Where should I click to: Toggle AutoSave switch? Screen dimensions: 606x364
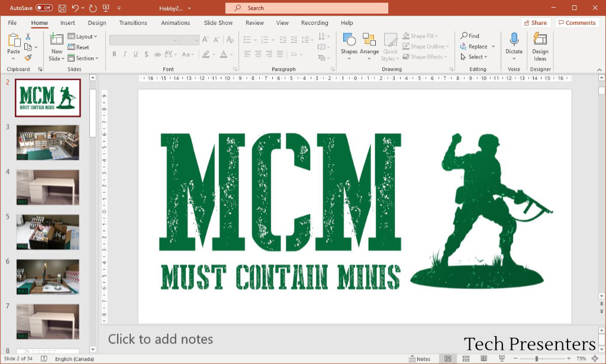pos(44,8)
